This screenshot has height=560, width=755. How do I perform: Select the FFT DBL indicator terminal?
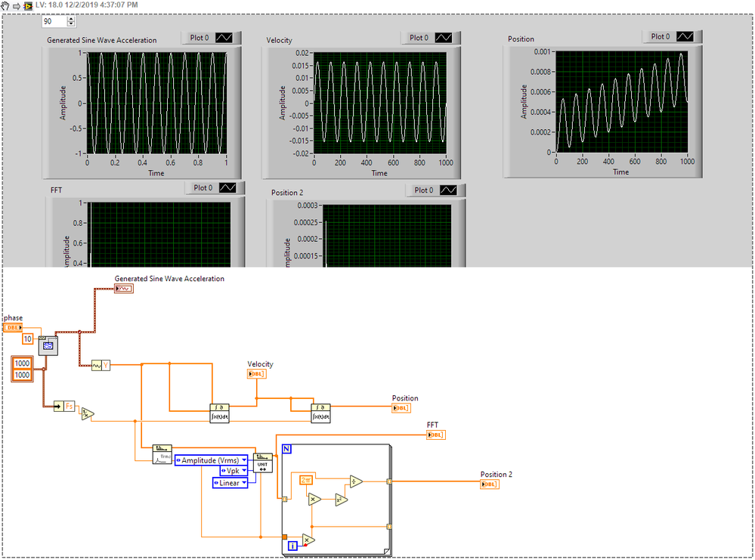(x=436, y=435)
